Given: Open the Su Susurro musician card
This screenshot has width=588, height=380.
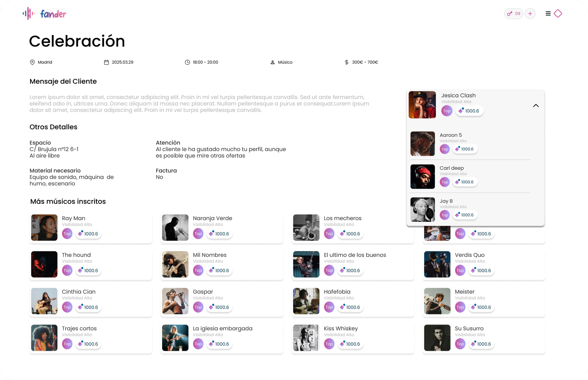Looking at the screenshot, I should (x=484, y=338).
